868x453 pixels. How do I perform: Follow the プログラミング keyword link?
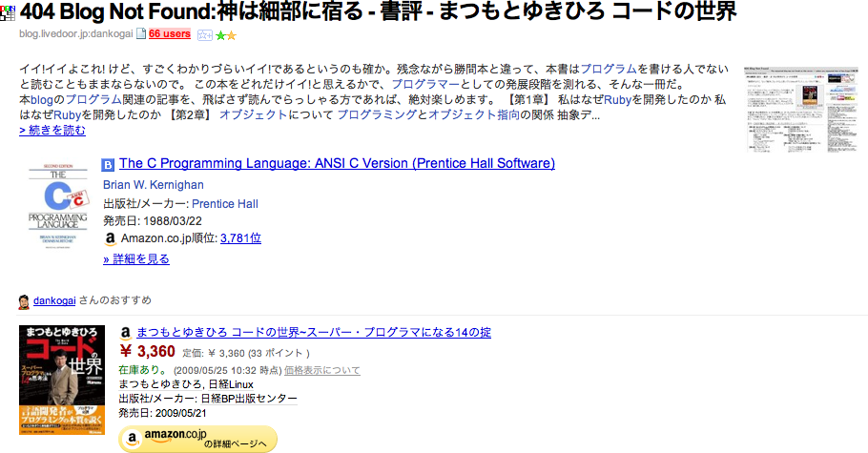tap(377, 114)
